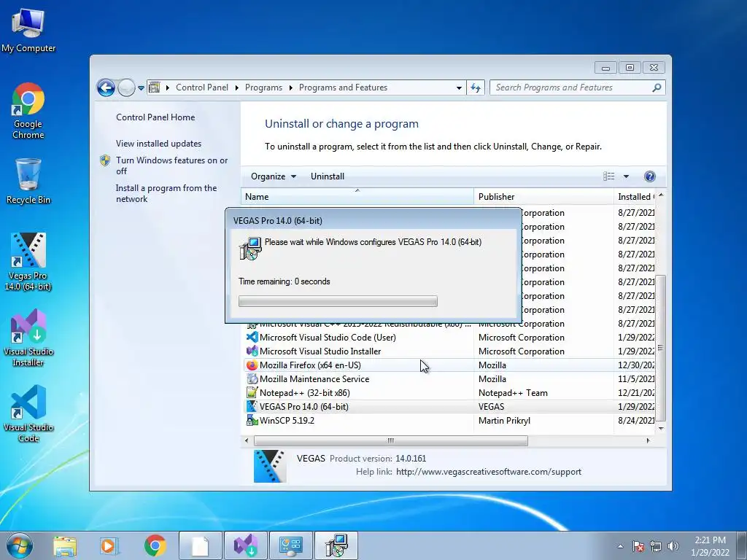Click the Martin Prikryl publisher cell
Image resolution: width=747 pixels, height=560 pixels.
pyautogui.click(x=504, y=421)
